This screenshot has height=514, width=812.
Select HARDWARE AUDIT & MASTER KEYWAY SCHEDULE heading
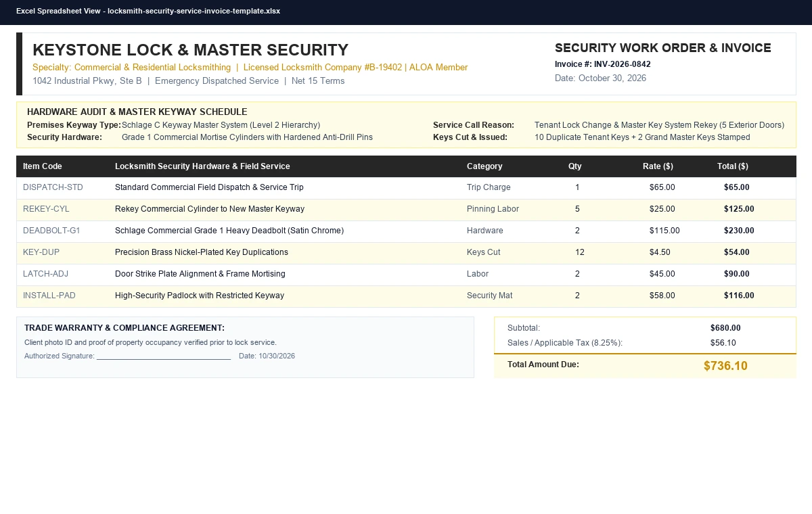[x=137, y=112]
